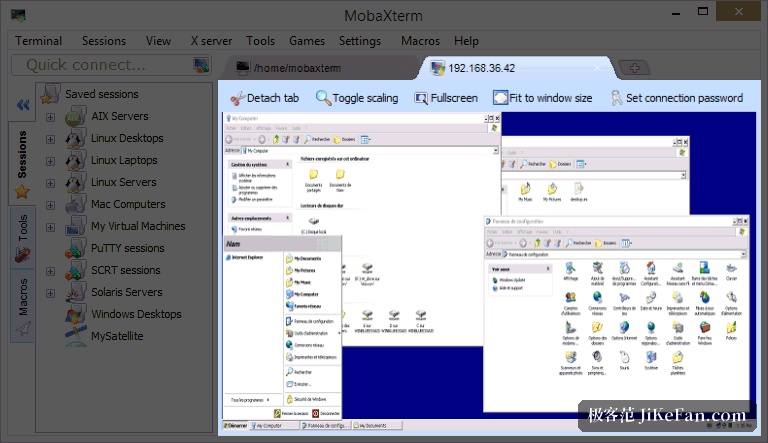768x443 pixels.
Task: Click Windows Update link in Voir aussi
Action: (x=508, y=280)
